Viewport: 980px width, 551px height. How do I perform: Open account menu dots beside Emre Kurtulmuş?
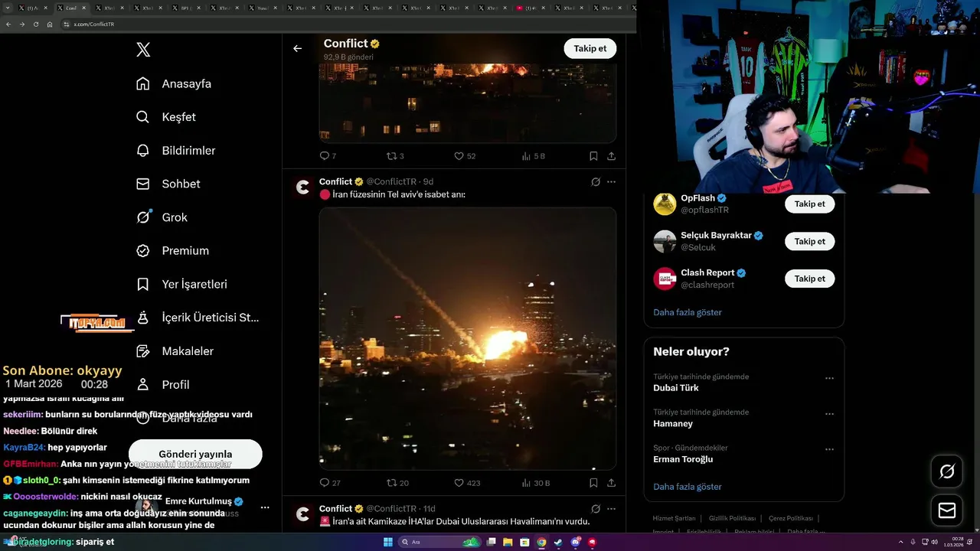pyautogui.click(x=265, y=507)
